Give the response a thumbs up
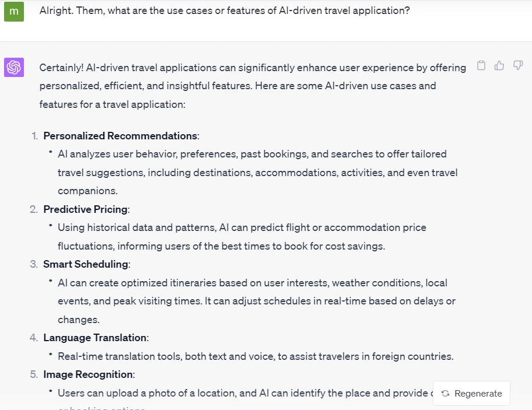532x410 pixels. coord(499,65)
